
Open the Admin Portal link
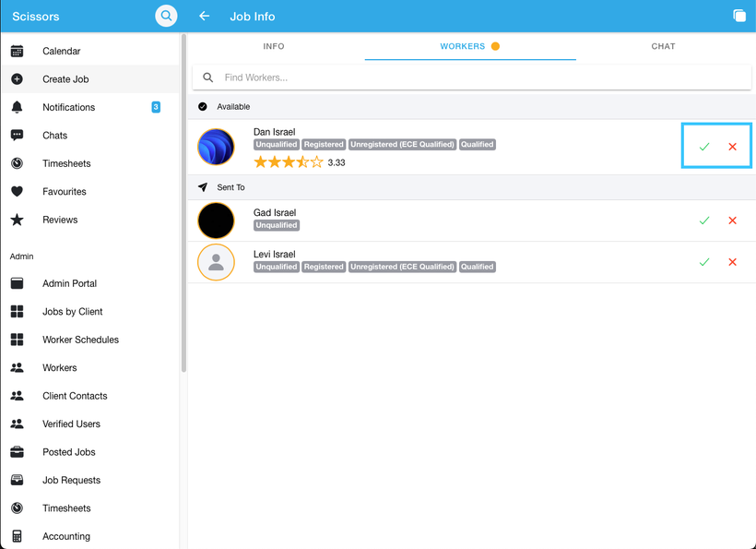click(x=69, y=283)
